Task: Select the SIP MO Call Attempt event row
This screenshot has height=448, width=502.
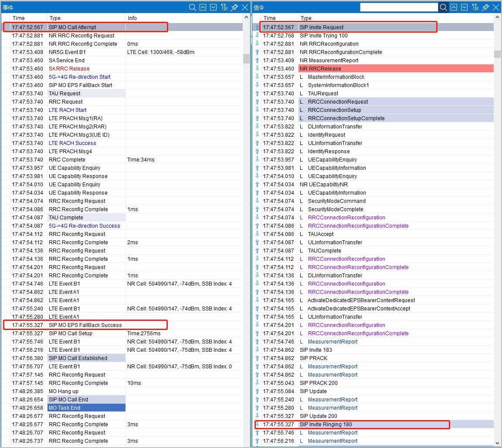Action: pyautogui.click(x=72, y=27)
